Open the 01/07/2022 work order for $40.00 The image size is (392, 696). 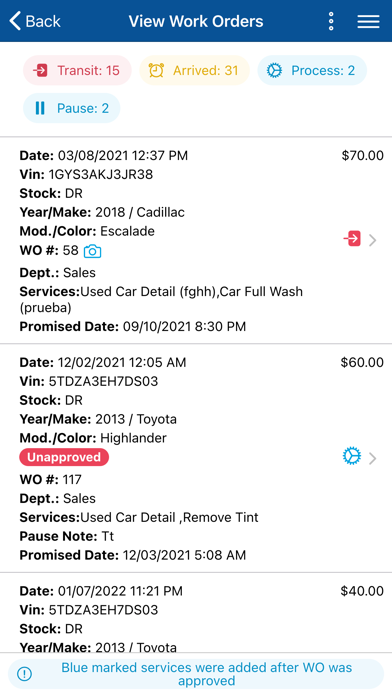tap(196, 613)
